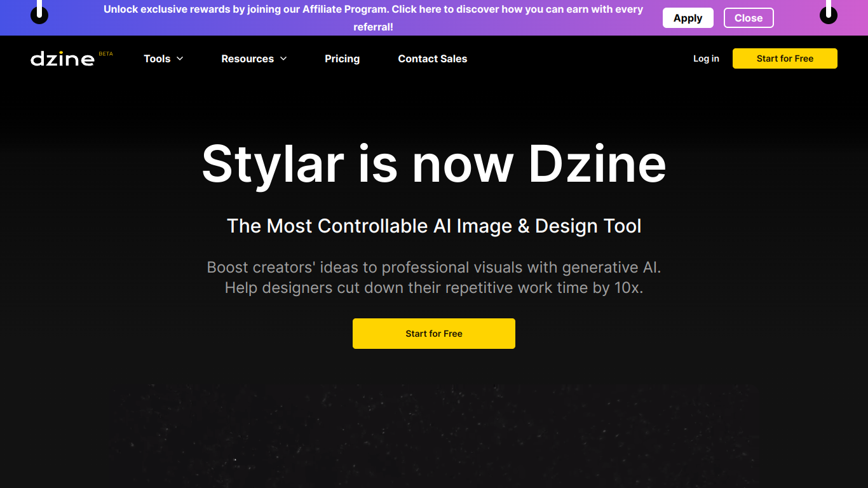The image size is (868, 488).
Task: Click the hero Start for Free button
Action: click(x=434, y=334)
